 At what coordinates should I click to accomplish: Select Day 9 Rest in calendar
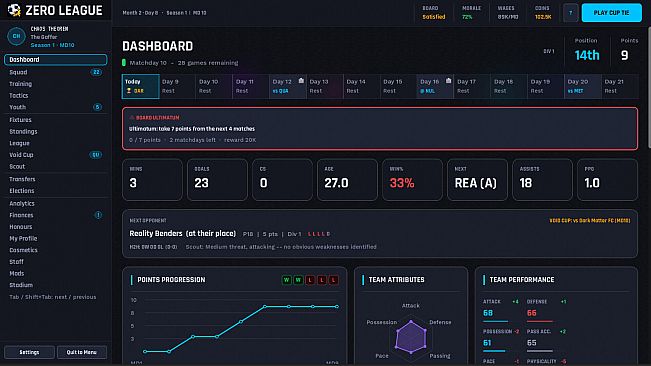[x=177, y=86]
